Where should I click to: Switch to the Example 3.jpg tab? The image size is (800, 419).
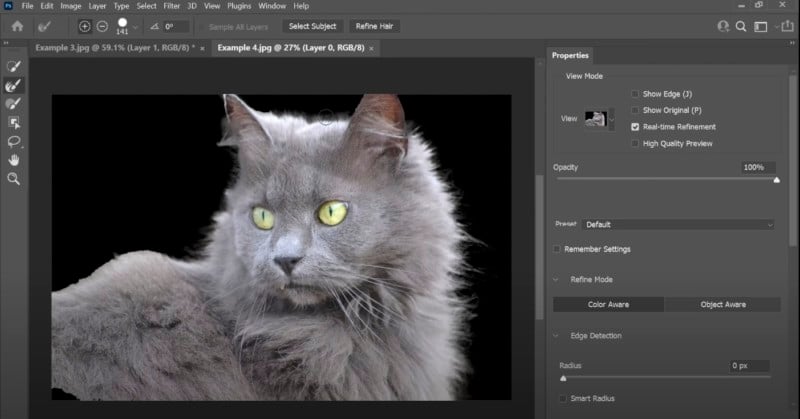tap(116, 48)
